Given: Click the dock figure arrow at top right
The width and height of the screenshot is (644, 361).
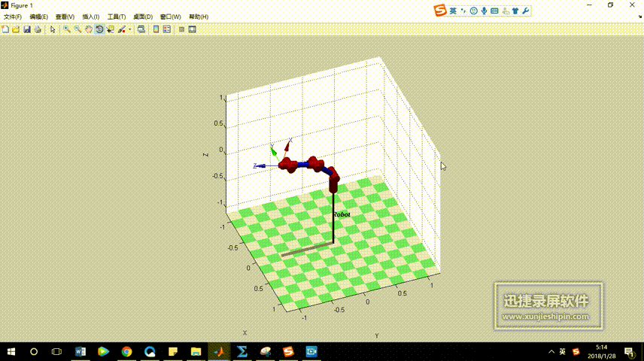Looking at the screenshot, I should click(640, 17).
